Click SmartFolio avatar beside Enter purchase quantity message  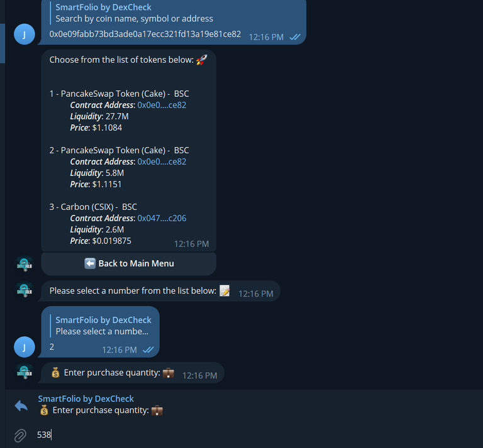(x=25, y=373)
